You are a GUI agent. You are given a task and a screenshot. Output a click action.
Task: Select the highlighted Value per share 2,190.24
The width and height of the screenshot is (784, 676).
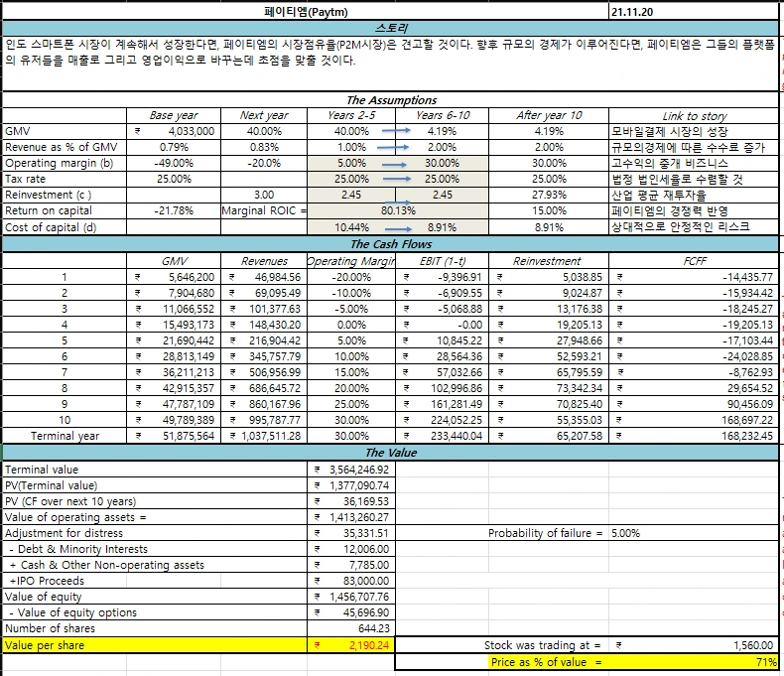tap(351, 645)
